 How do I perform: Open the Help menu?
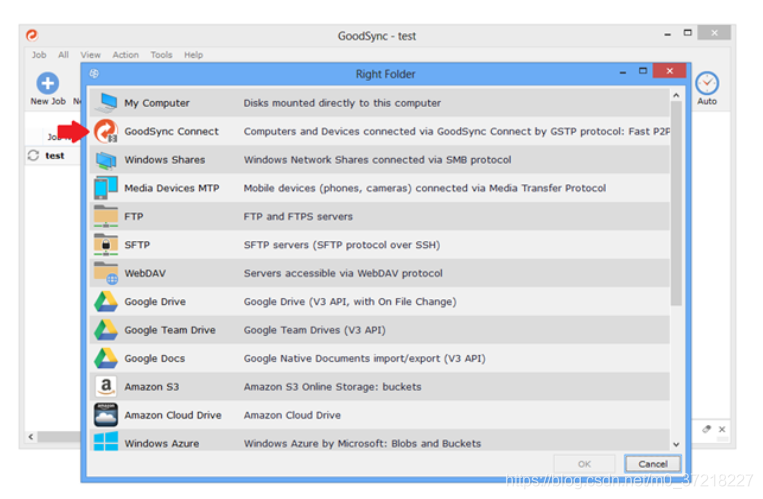click(x=193, y=55)
